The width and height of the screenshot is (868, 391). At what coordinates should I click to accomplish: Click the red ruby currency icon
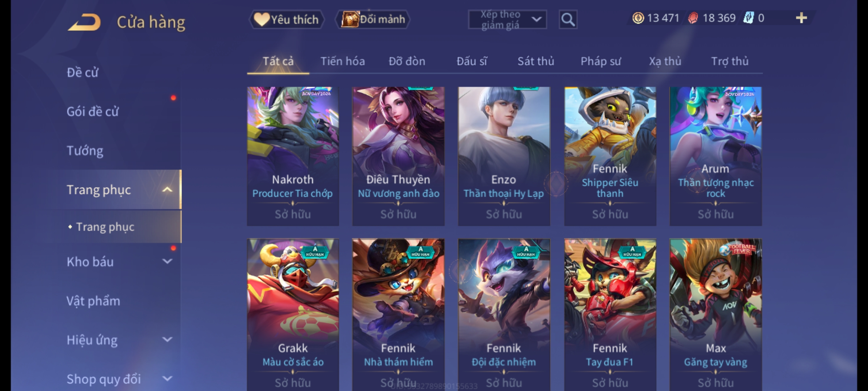point(693,18)
